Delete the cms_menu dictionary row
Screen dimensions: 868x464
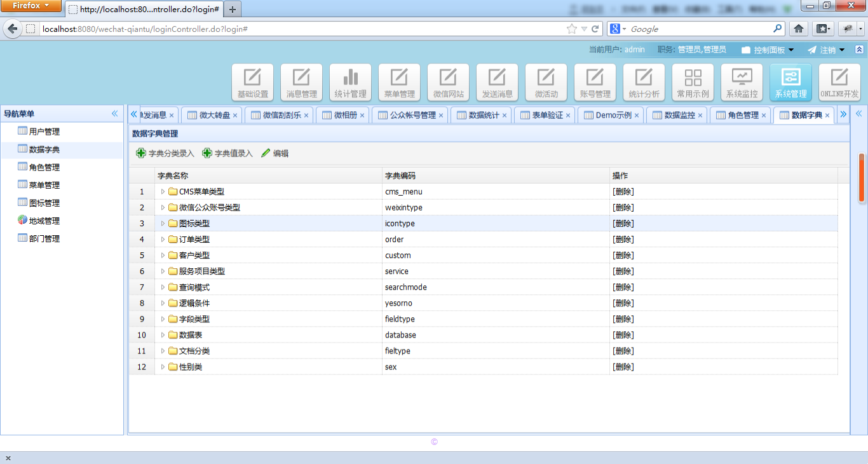623,191
